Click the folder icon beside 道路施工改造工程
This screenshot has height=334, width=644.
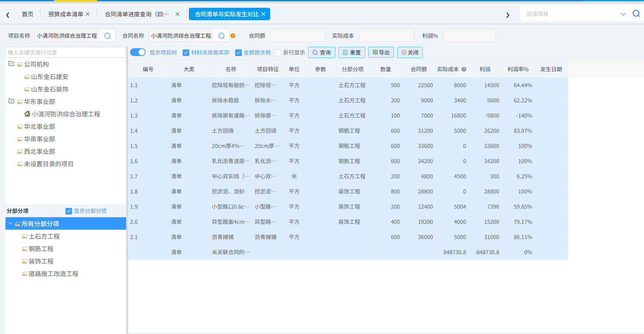pos(25,274)
